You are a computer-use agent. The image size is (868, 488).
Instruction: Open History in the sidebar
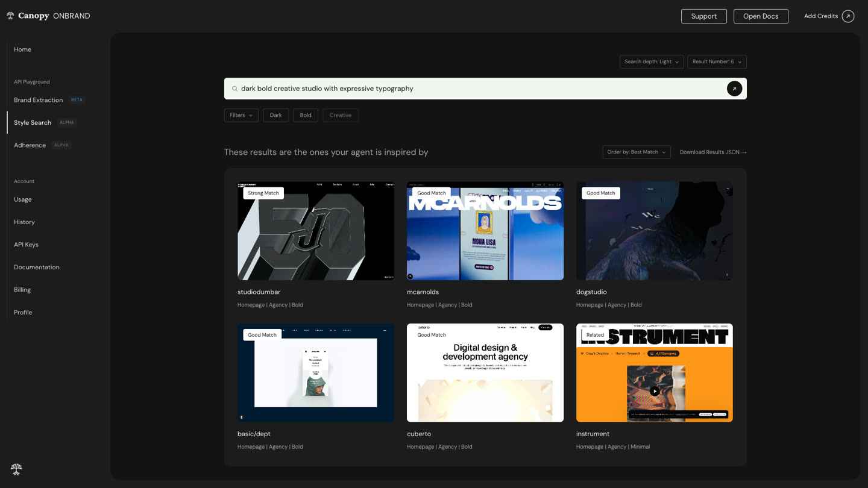25,222
